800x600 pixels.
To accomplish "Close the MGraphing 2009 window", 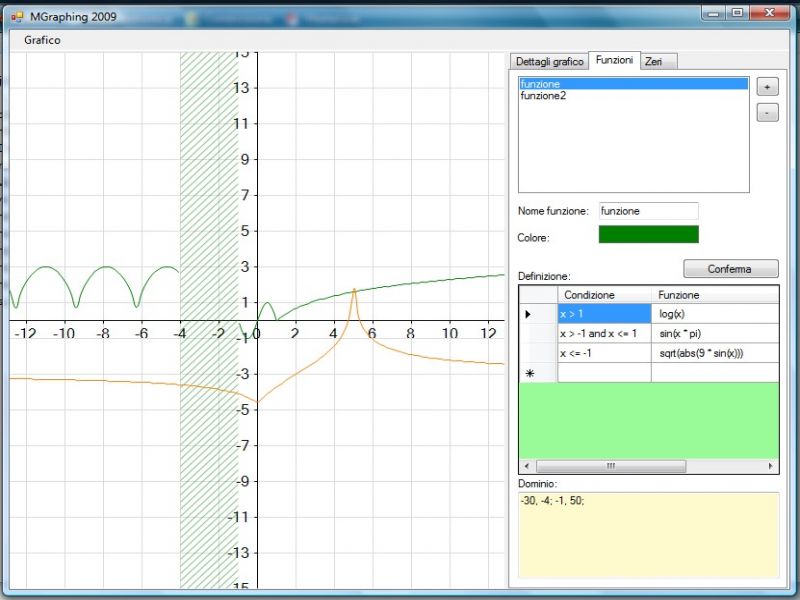I will (770, 13).
